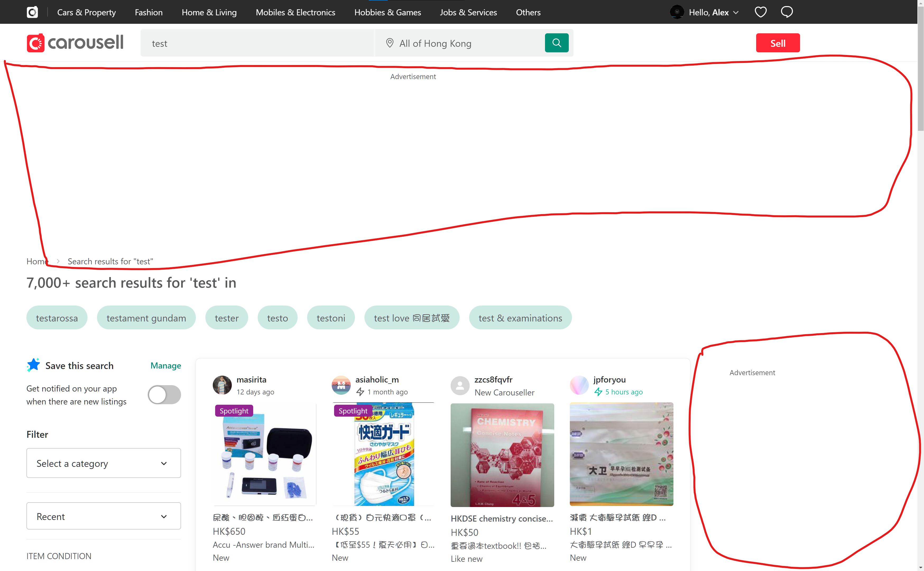Click the location pin in the search bar

tap(390, 43)
